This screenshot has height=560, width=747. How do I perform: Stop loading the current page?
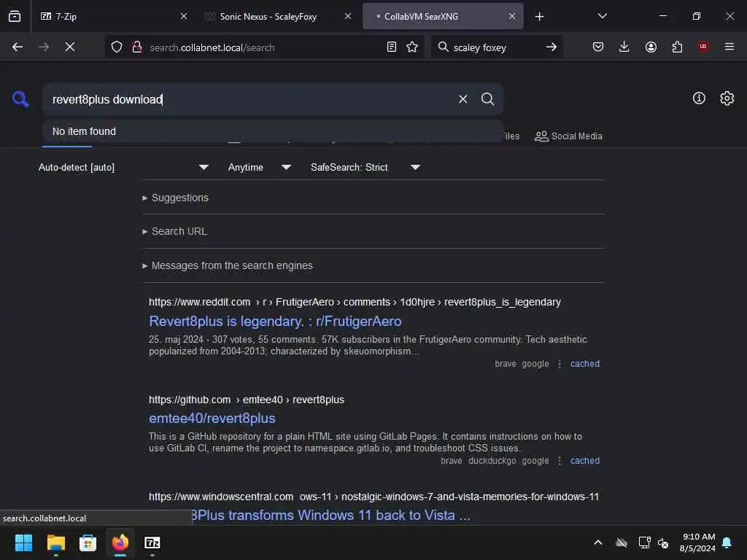click(69, 47)
